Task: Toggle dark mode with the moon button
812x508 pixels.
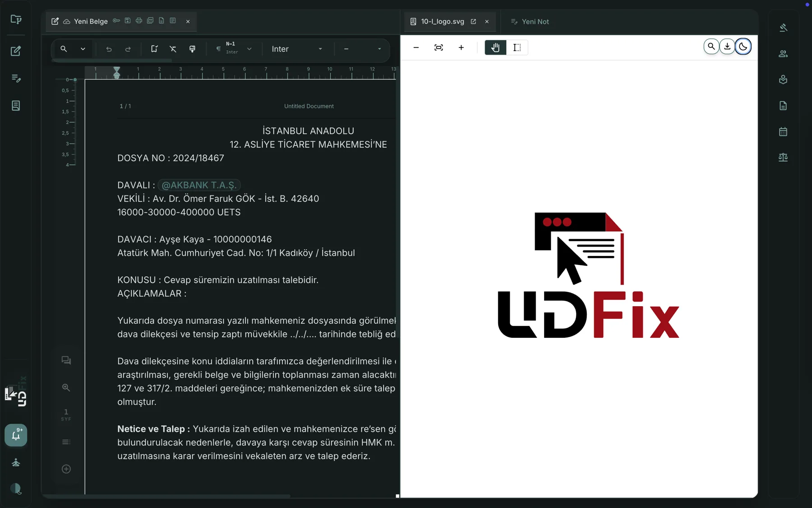Action: (743, 47)
